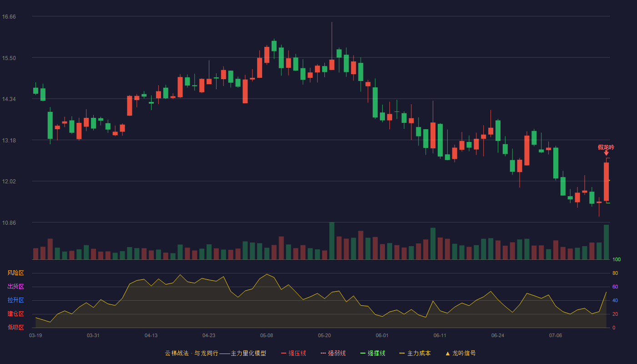Screen dimensions: 637x364
Task: Click the 04-13 date axis label
Action: pyautogui.click(x=151, y=335)
